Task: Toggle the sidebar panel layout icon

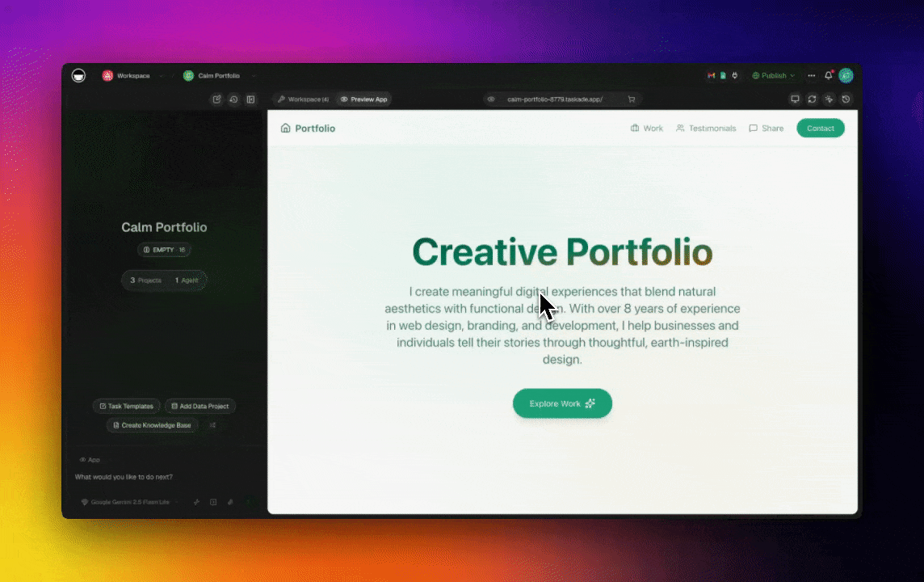Action: pos(251,99)
